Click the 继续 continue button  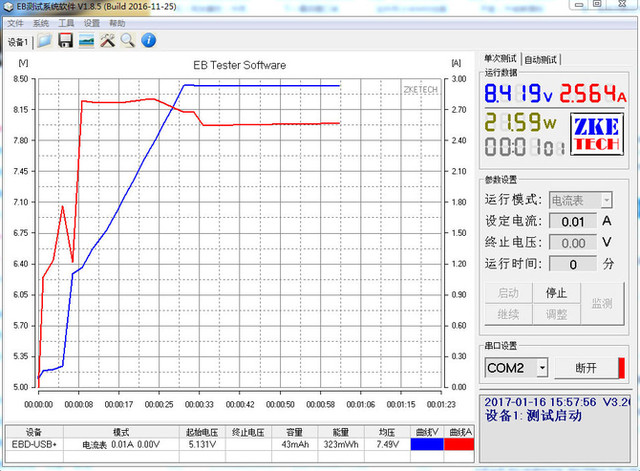point(508,314)
